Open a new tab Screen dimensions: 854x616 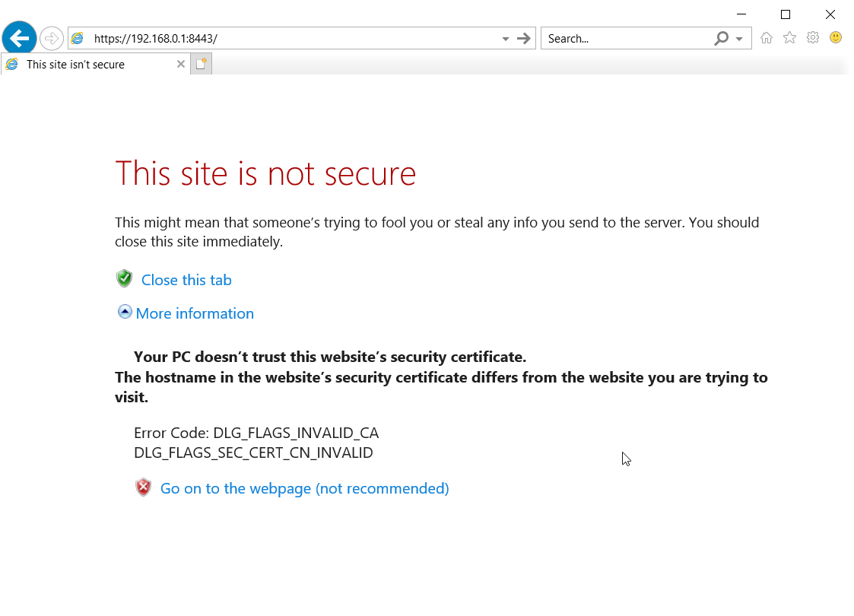click(x=201, y=65)
